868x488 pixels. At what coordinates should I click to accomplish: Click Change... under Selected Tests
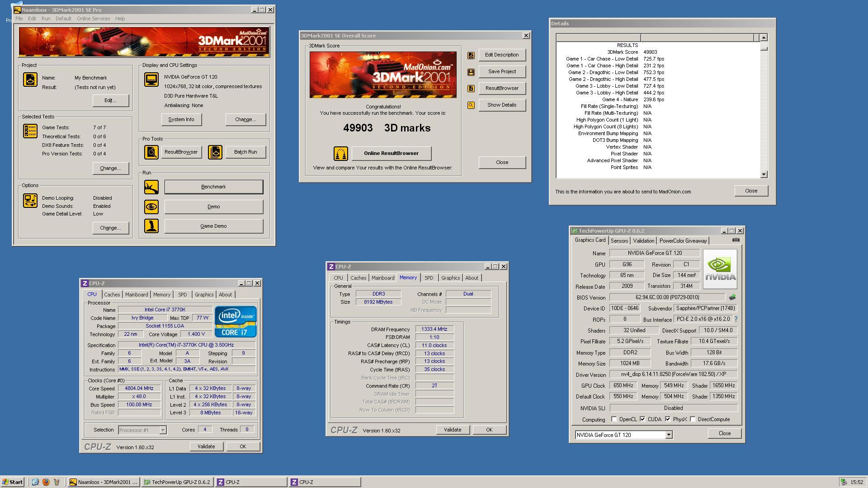tap(110, 169)
